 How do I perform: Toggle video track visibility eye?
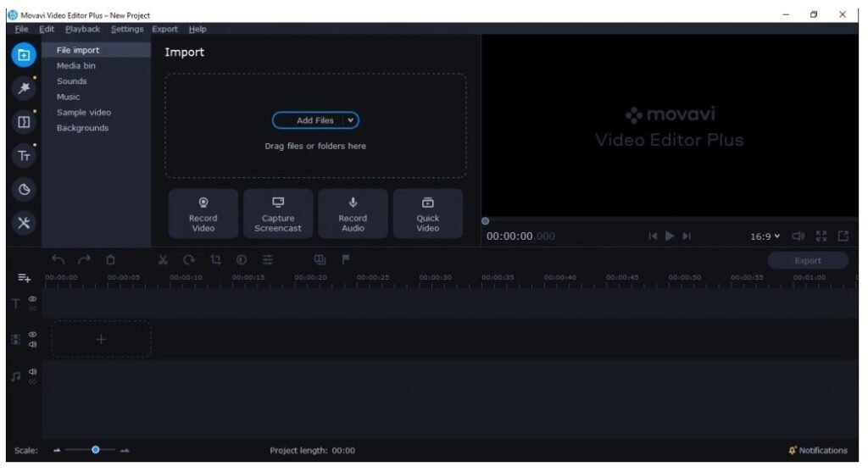(33, 335)
